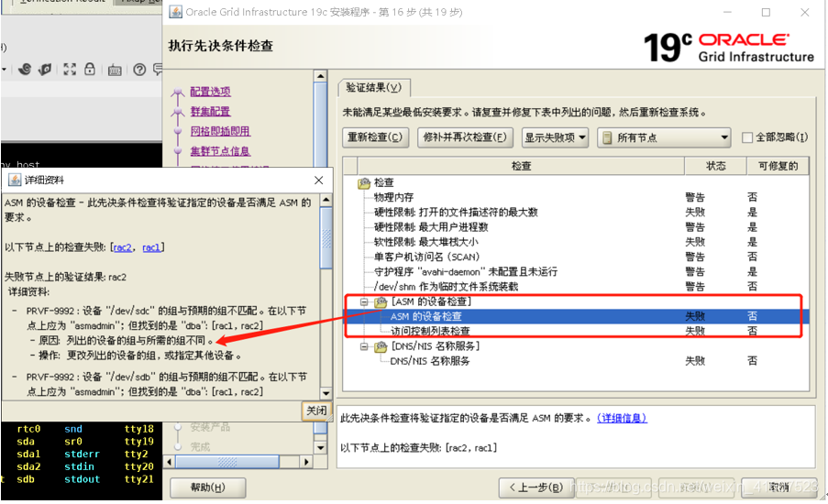Click steps sidebar horizontal scroll left arrow
This screenshot has width=828, height=504.
pos(170,462)
